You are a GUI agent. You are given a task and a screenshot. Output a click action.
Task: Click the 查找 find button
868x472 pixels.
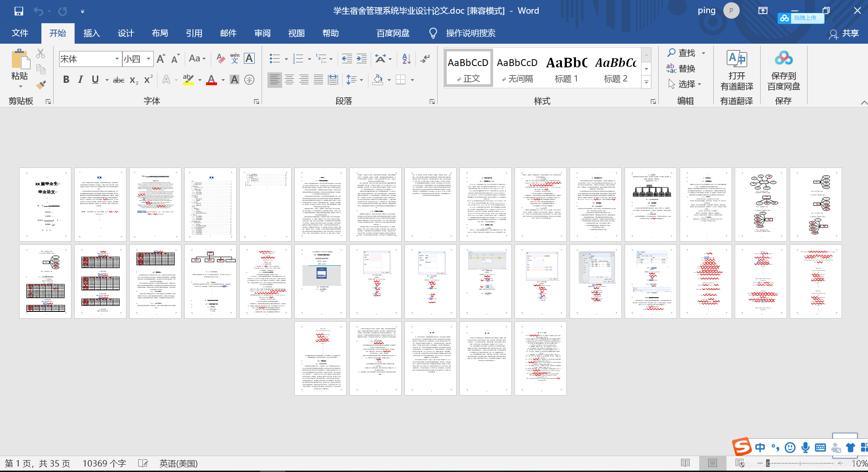tap(681, 53)
